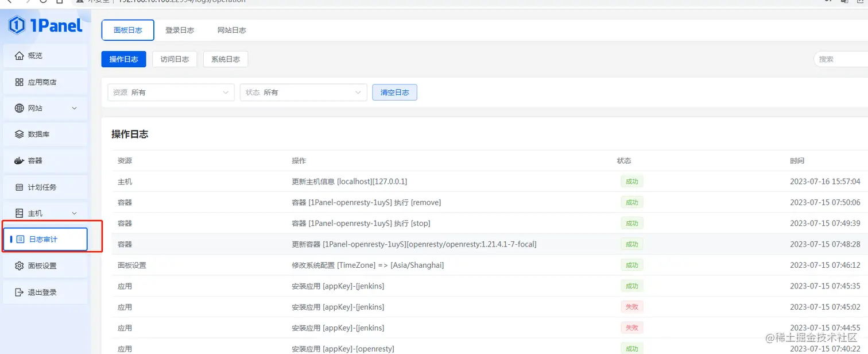The height and width of the screenshot is (354, 868).
Task: Open 概览 home icon in sidebar
Action: (x=20, y=56)
